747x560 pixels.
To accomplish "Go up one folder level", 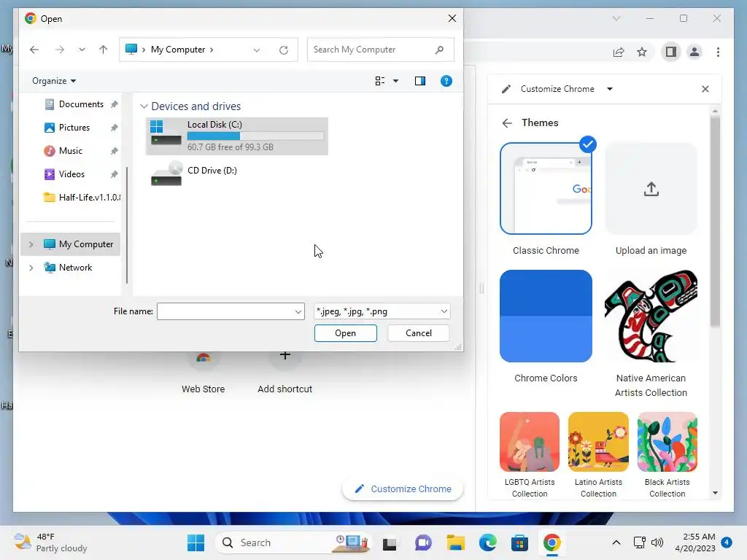I will click(x=104, y=50).
